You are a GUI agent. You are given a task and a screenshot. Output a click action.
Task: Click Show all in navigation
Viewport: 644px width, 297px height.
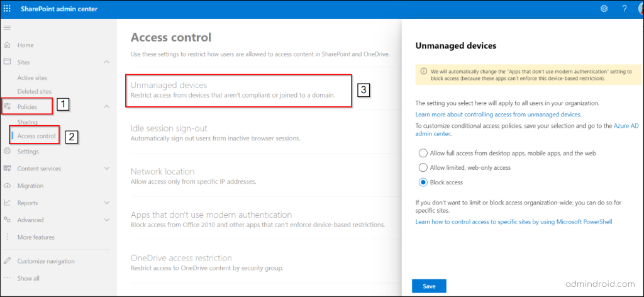[x=28, y=278]
